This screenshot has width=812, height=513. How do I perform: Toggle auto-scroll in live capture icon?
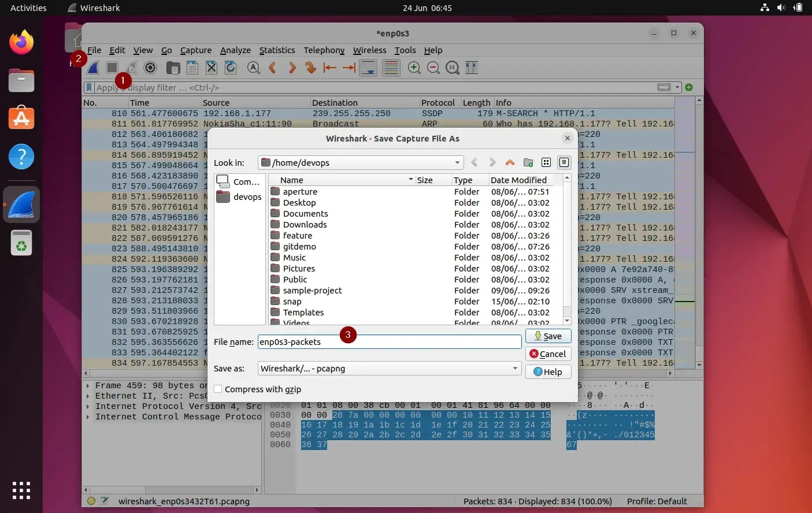pos(368,68)
